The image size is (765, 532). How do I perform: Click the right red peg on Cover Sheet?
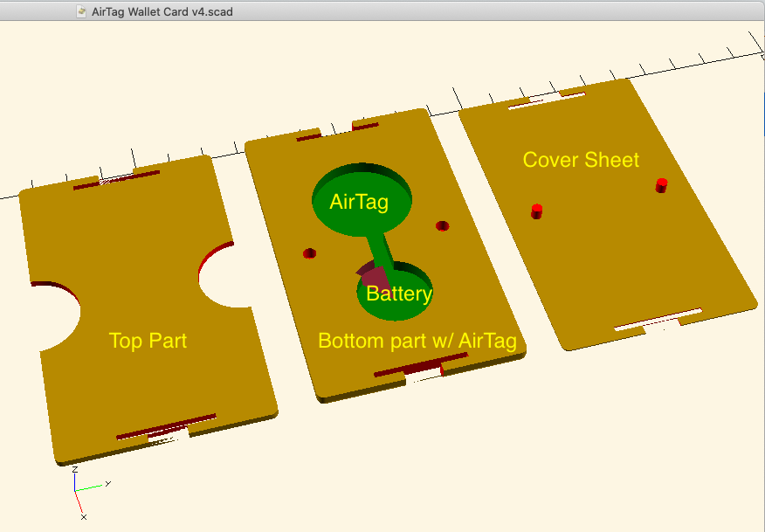(662, 185)
